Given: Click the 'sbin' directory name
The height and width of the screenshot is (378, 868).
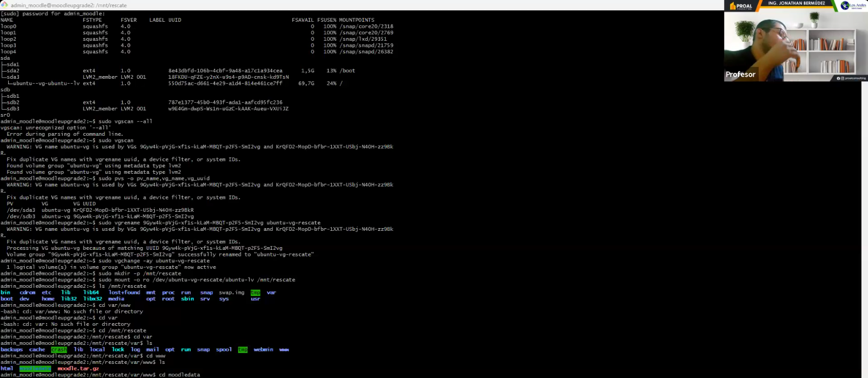Looking at the screenshot, I should [187, 299].
